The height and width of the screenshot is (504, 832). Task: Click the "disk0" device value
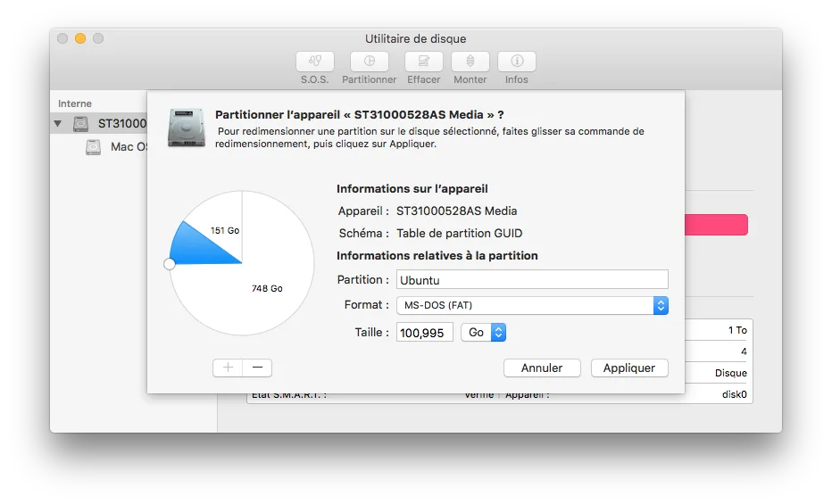[x=735, y=394]
